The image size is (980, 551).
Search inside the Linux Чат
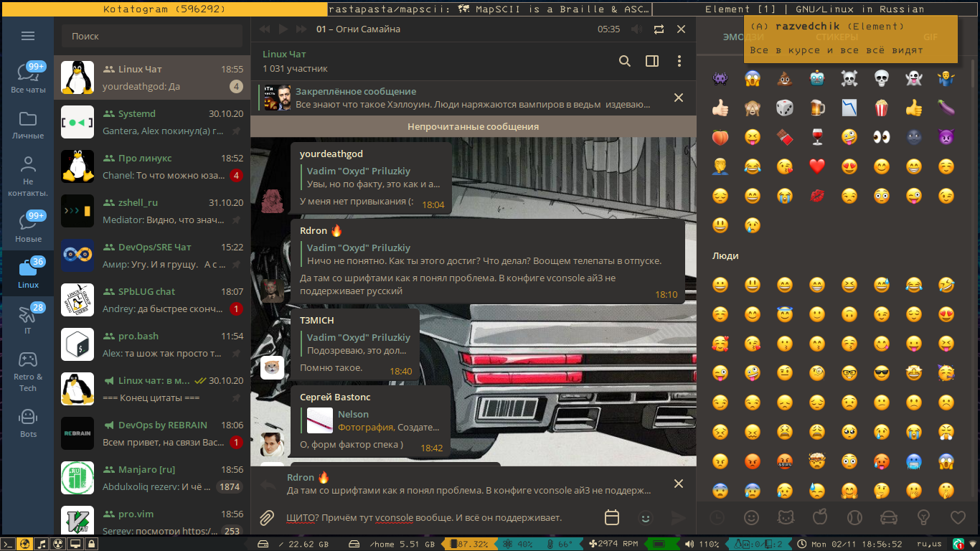point(625,61)
